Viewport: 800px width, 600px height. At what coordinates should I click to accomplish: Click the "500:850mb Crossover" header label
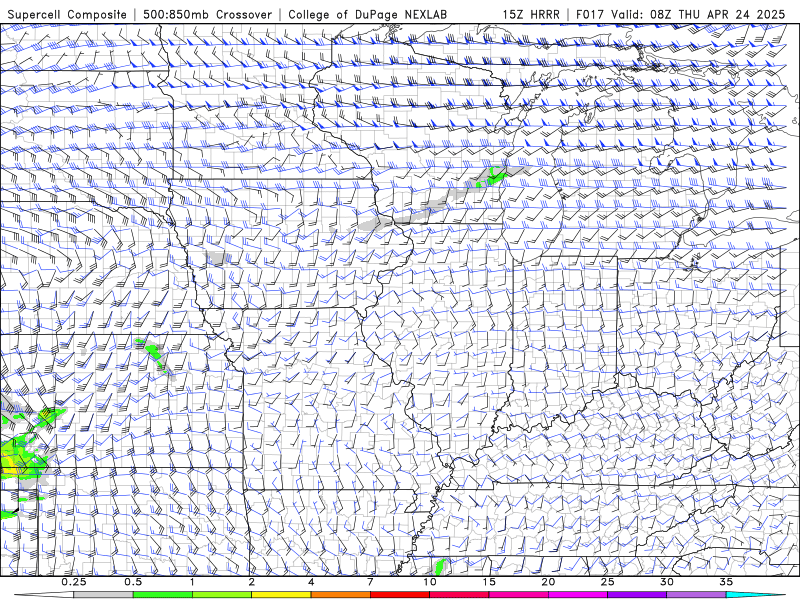click(x=208, y=14)
